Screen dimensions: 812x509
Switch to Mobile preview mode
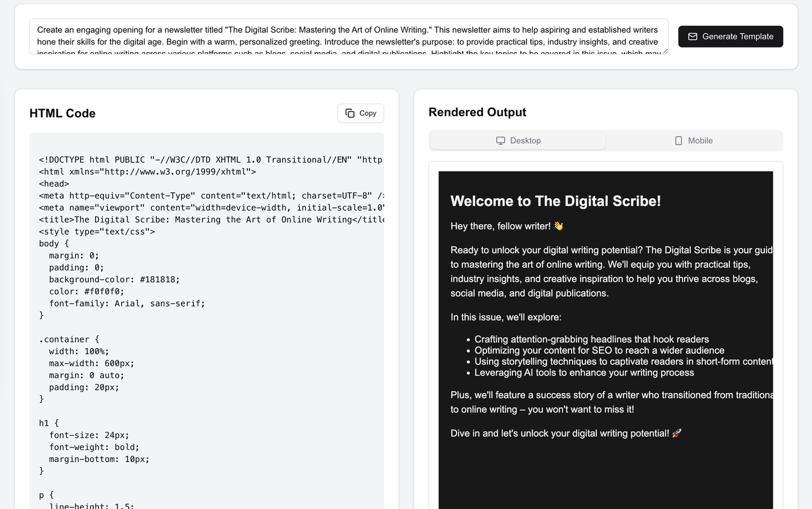(x=694, y=140)
